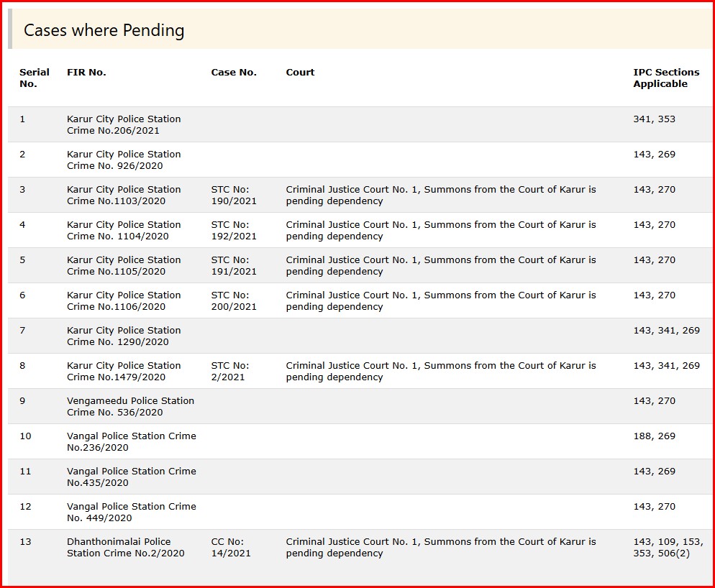The image size is (715, 588).
Task: Click serial number 3
Action: (22, 189)
